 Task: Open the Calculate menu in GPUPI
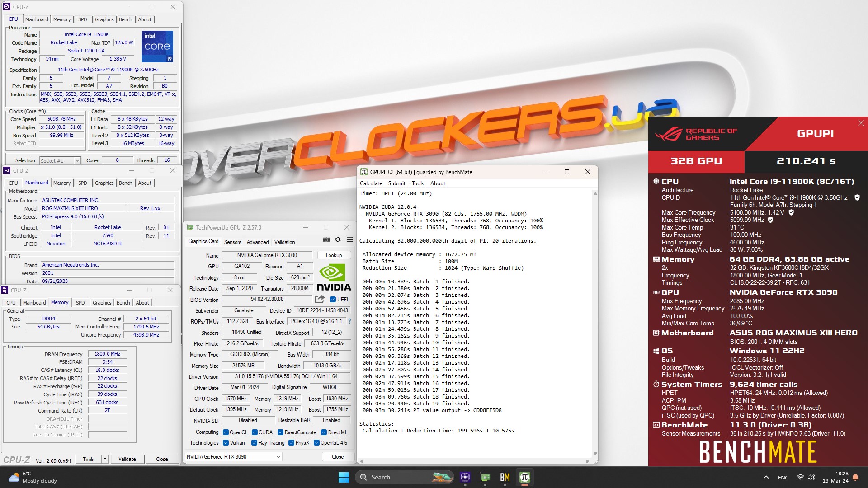371,183
